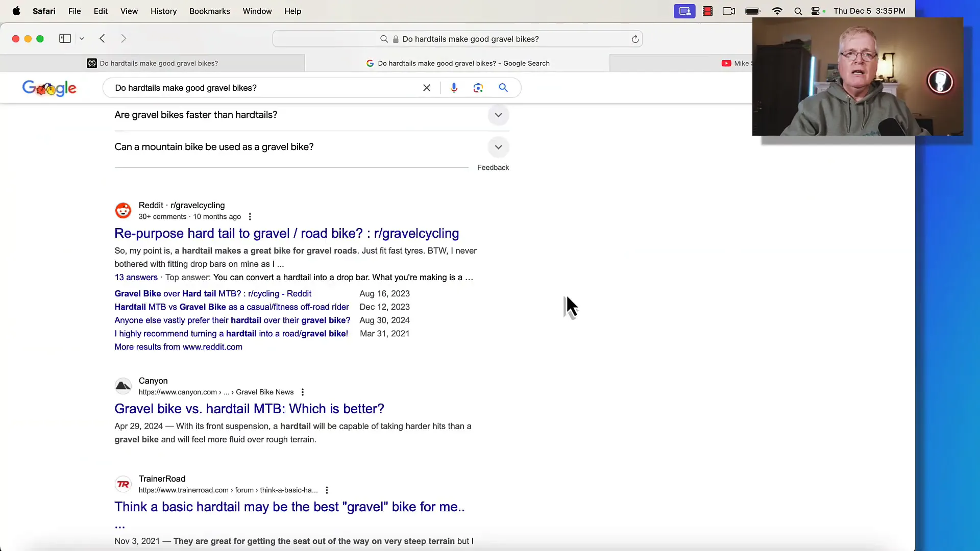The width and height of the screenshot is (980, 551).
Task: Open the File menu
Action: pyautogui.click(x=75, y=11)
